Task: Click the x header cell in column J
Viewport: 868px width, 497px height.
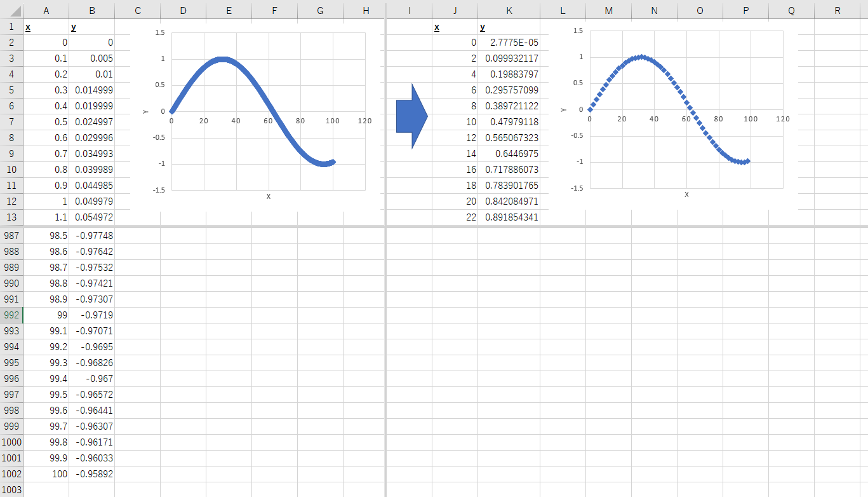Action: point(455,27)
